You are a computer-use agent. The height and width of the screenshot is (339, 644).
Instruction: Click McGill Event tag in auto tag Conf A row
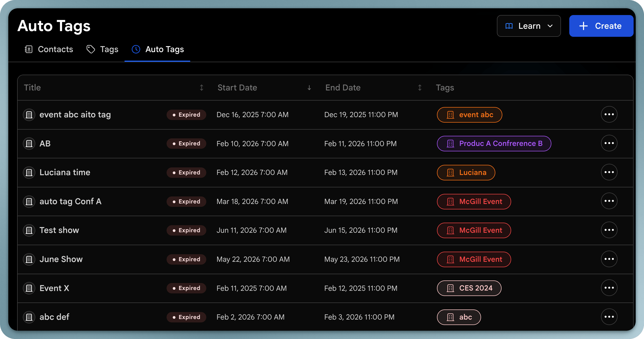[x=474, y=201]
